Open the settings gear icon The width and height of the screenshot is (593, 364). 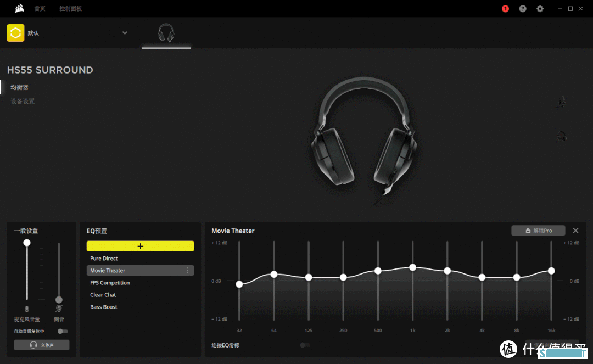coord(540,9)
